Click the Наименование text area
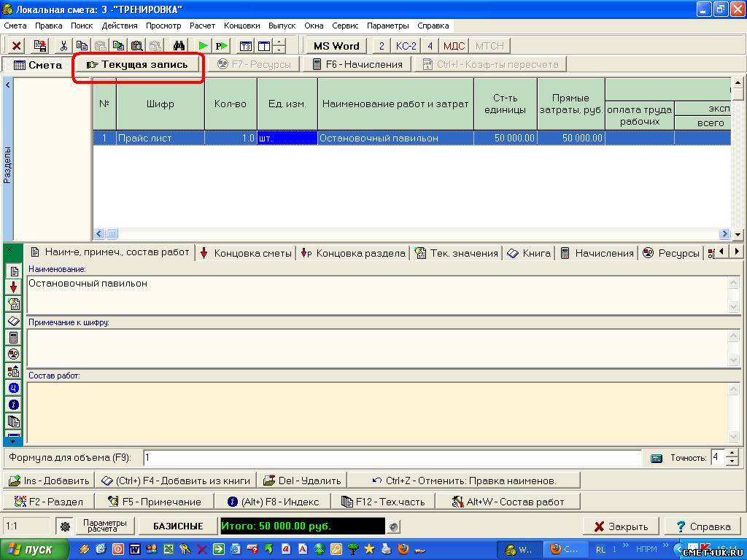Viewport: 747px width, 560px height. [x=377, y=295]
